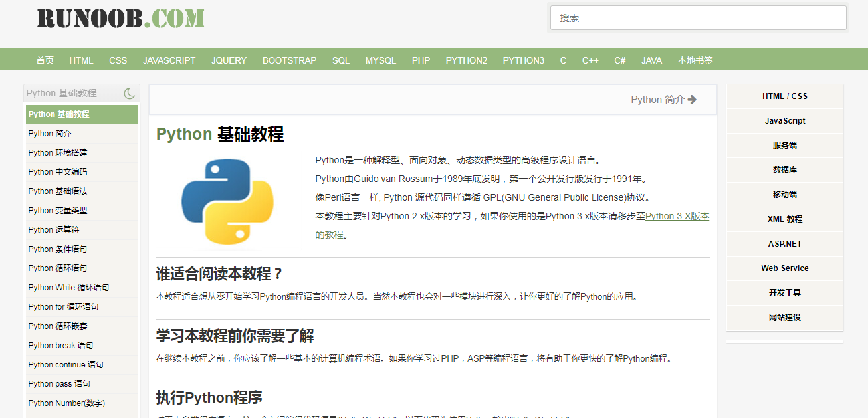Open C in the navigation bar
Viewport: 868px width, 418px height.
pyautogui.click(x=563, y=60)
